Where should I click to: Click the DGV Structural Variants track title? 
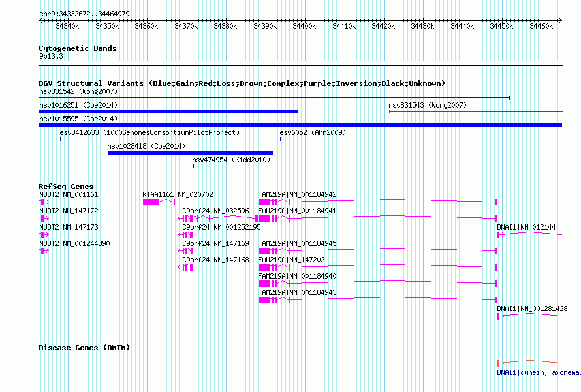(x=242, y=83)
